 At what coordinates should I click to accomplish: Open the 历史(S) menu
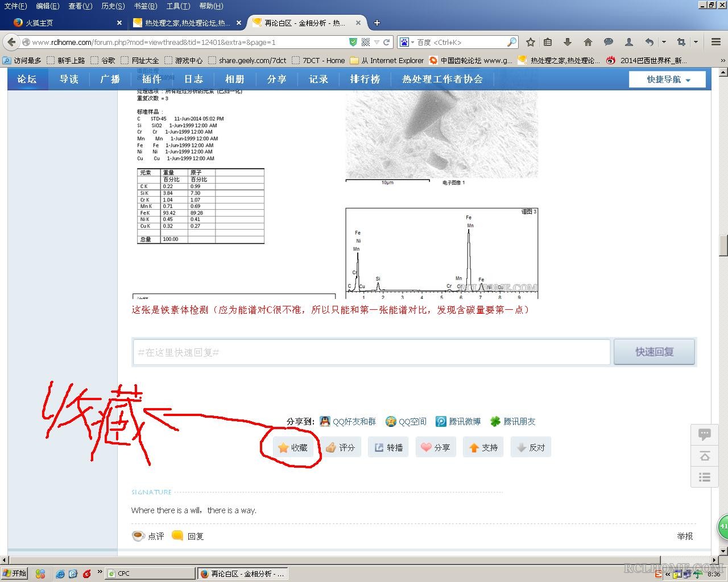tap(113, 6)
